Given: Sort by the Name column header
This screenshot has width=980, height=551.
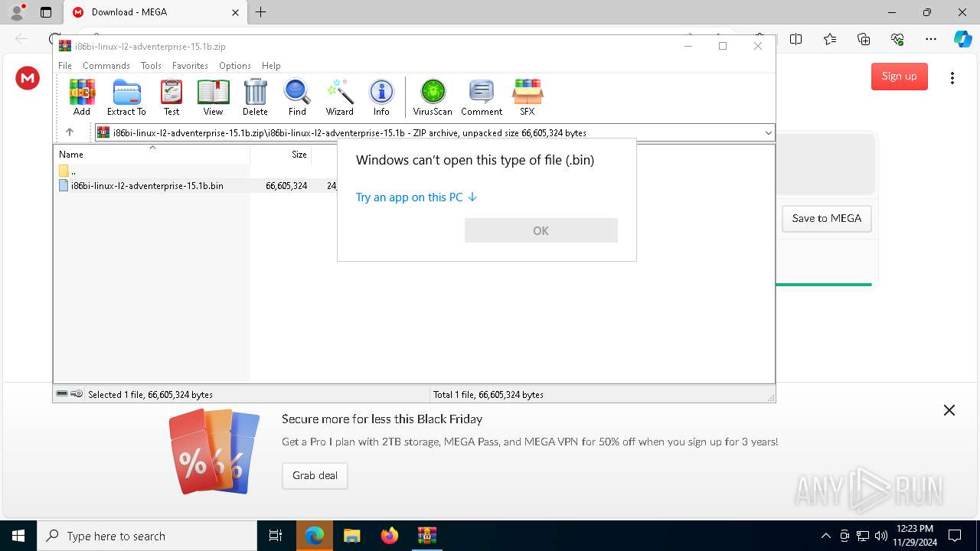Looking at the screenshot, I should point(152,154).
